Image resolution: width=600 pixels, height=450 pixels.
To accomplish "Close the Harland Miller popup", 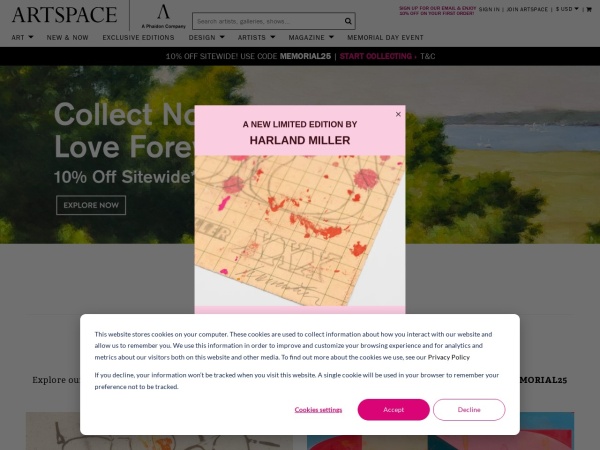I will [x=398, y=114].
